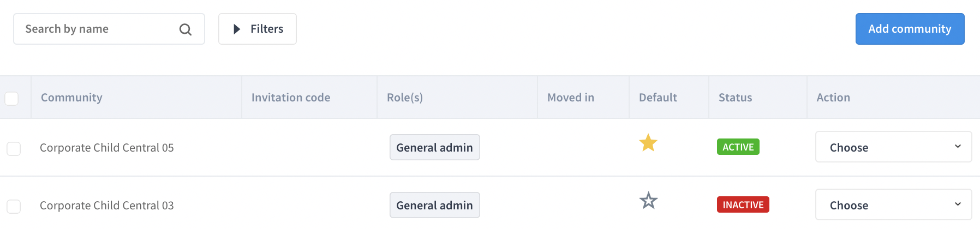
Task: Click the filled gold default star
Action: (648, 143)
